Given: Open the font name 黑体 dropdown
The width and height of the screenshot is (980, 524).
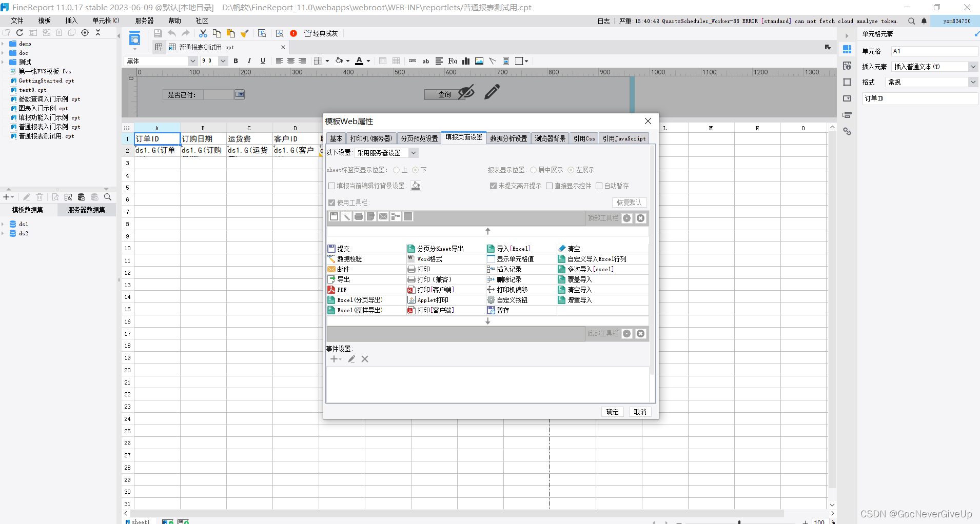Looking at the screenshot, I should click(193, 61).
